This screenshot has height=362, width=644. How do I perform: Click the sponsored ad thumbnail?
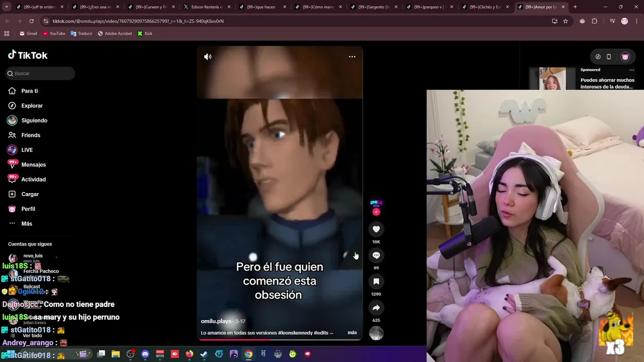tap(552, 79)
